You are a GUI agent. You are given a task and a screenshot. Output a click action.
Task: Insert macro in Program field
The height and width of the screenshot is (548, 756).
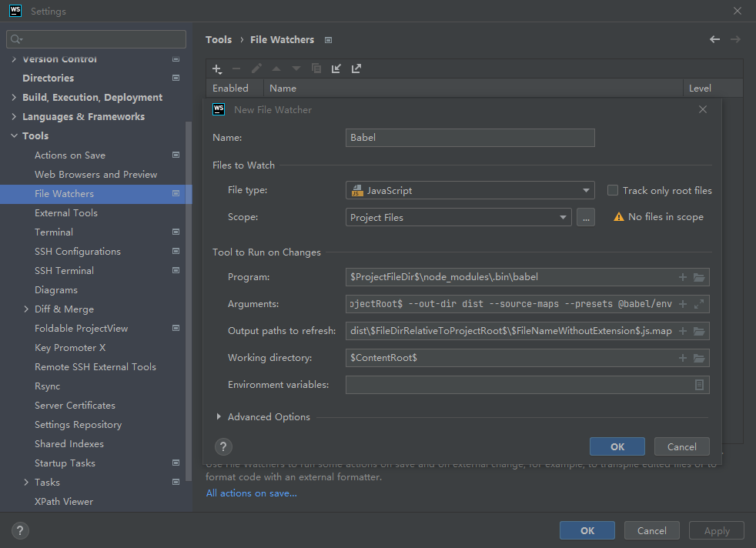[x=683, y=277]
